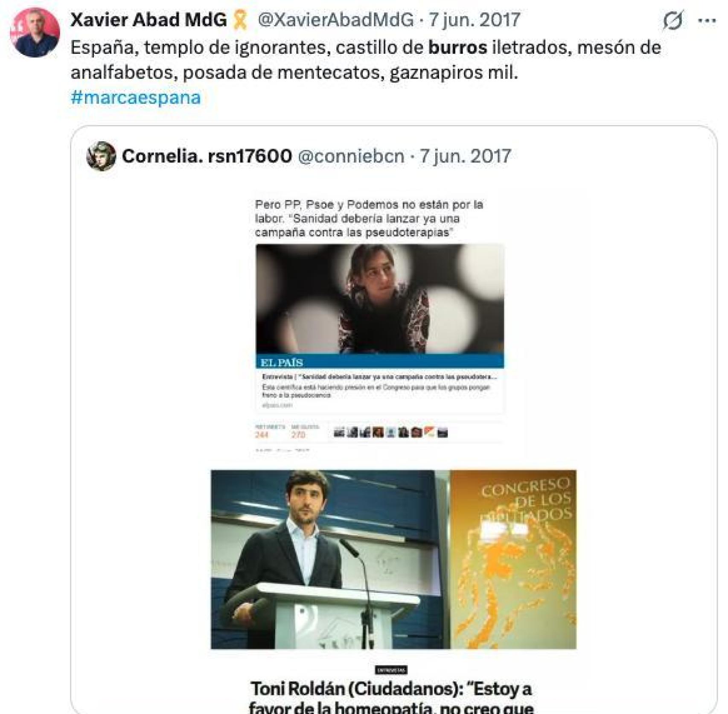Click the homeopatía headline text

click(391, 700)
